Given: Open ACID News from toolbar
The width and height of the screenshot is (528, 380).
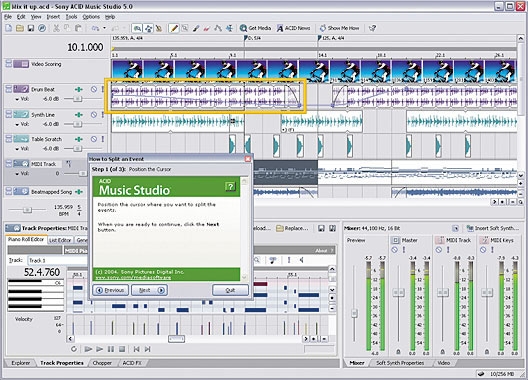Looking at the screenshot, I should [x=294, y=28].
